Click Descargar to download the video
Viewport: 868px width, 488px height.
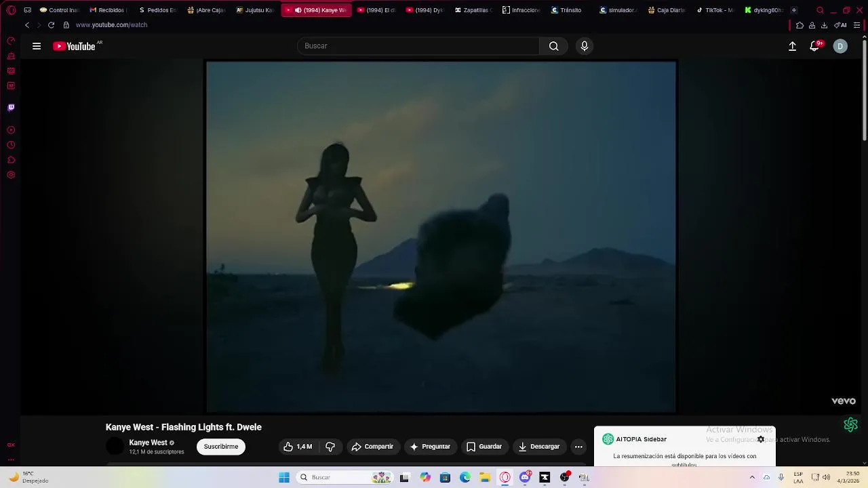tap(539, 447)
